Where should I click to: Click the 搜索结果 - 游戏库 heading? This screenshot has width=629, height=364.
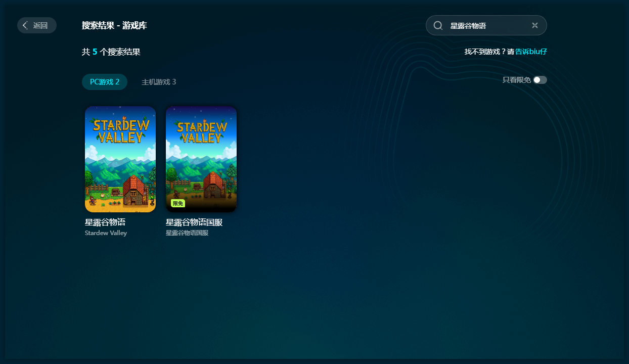tap(114, 25)
